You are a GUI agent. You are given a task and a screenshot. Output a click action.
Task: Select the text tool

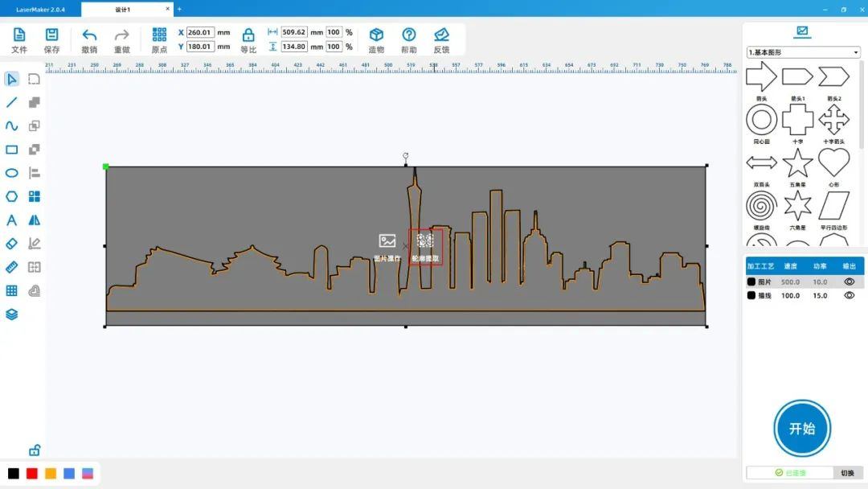tap(11, 220)
